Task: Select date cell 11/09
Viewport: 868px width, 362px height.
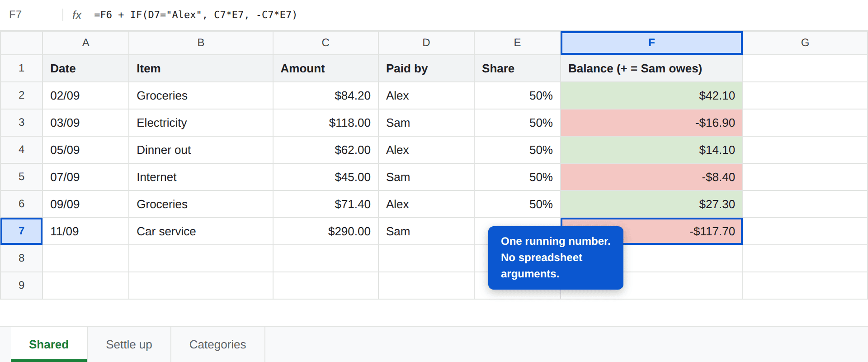Action: [85, 231]
